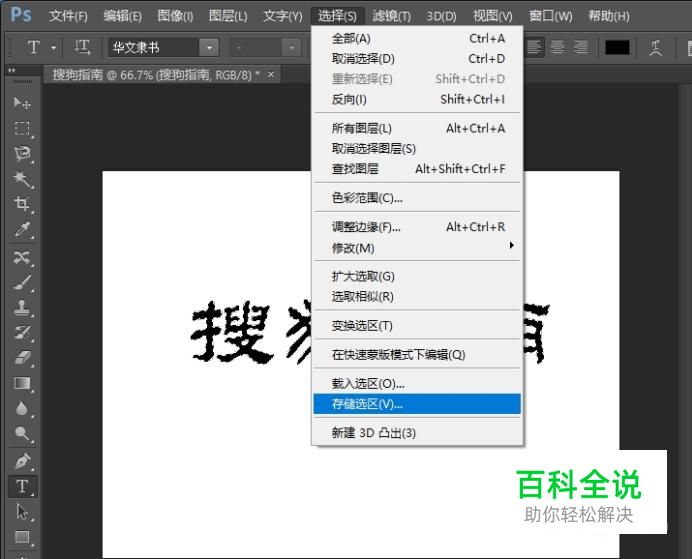This screenshot has width=692, height=559.
Task: Select the Blur tool
Action: coord(22,409)
